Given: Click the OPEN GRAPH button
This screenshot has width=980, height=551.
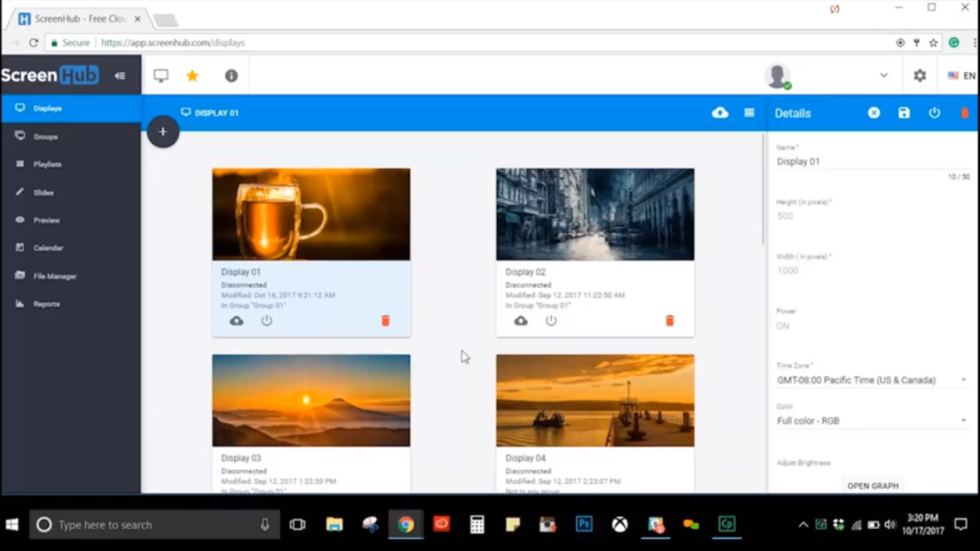Looking at the screenshot, I should coord(873,486).
